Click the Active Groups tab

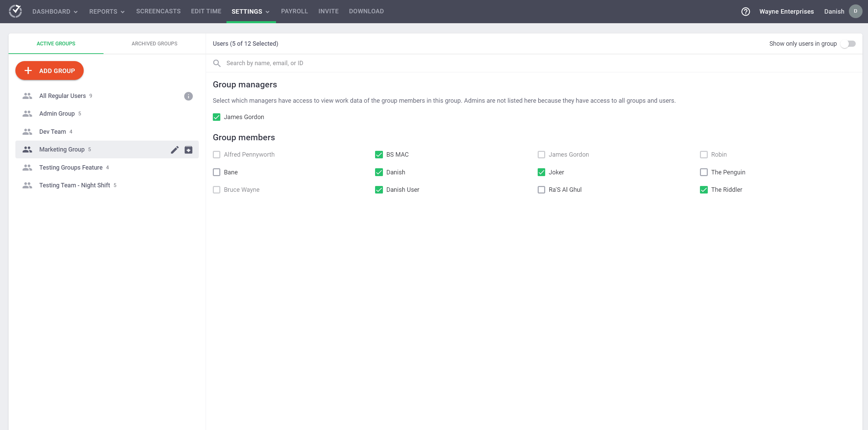coord(55,43)
